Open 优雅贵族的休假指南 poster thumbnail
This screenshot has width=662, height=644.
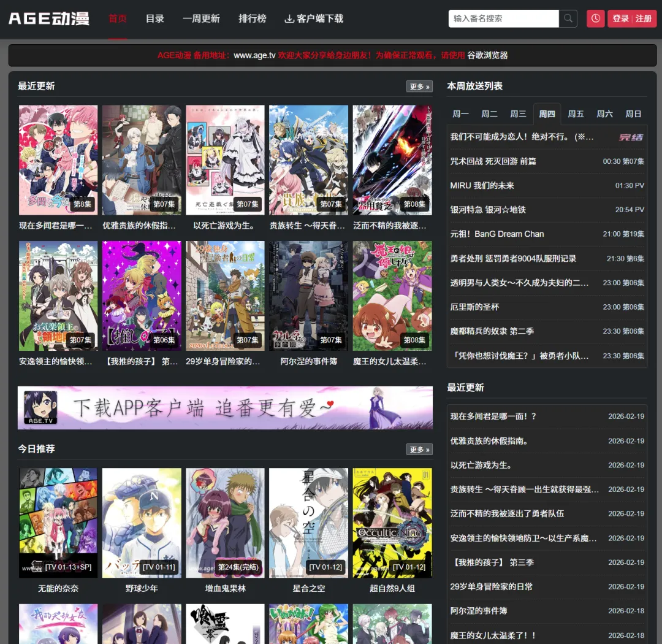coord(142,160)
